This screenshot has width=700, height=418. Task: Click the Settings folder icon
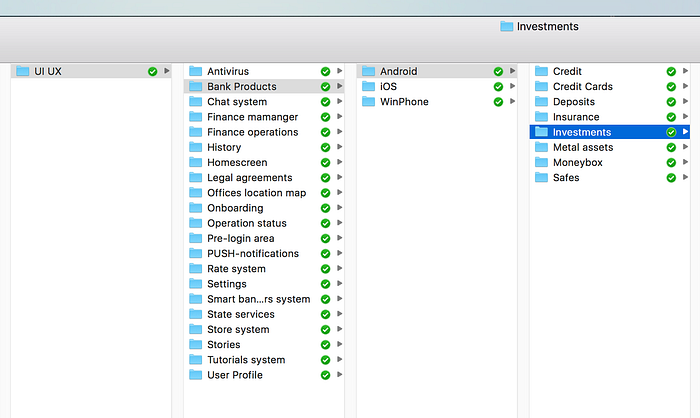coord(196,284)
